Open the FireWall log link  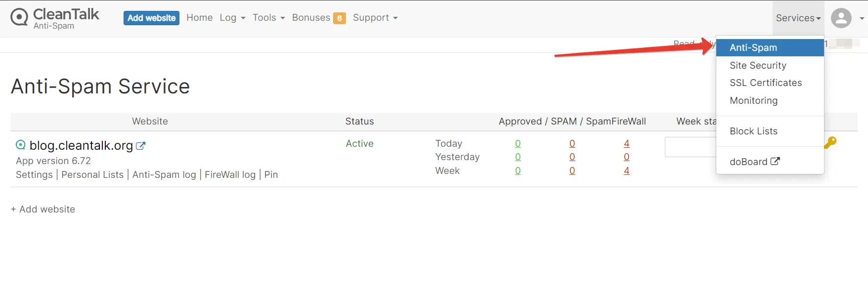[x=230, y=174]
